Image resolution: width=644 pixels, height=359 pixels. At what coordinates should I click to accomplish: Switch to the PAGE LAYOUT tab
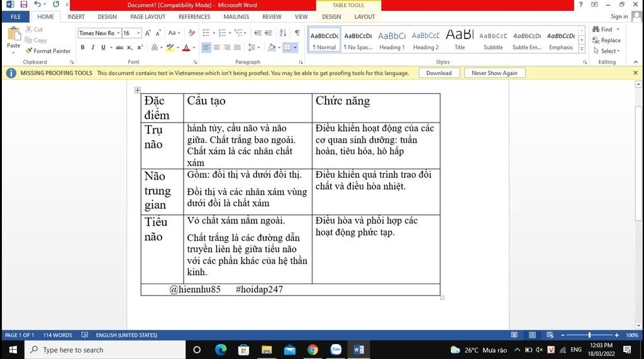click(148, 17)
